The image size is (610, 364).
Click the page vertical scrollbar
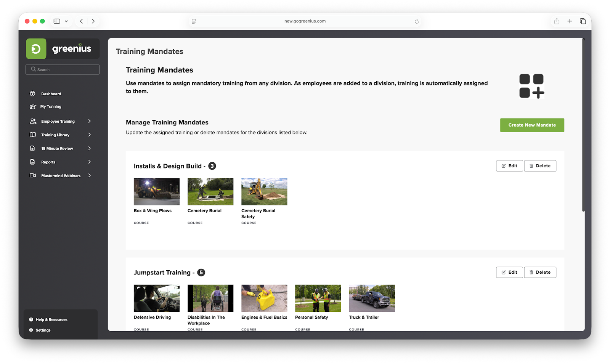(x=583, y=125)
